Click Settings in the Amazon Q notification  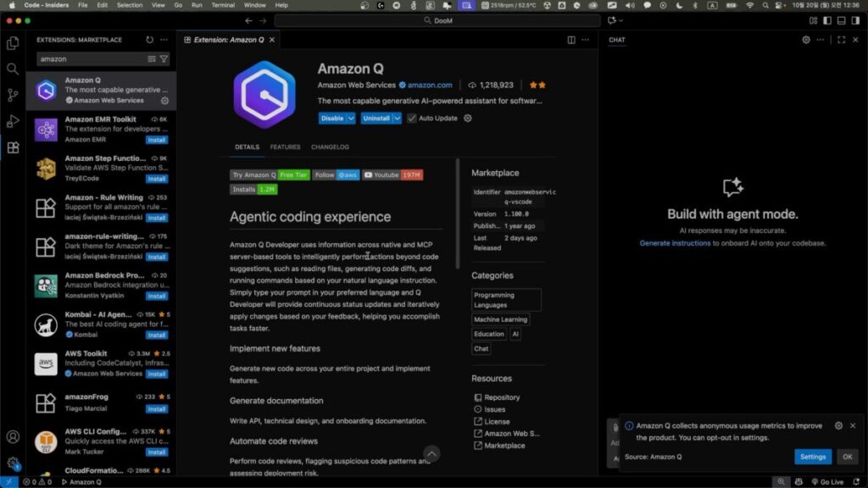[x=812, y=457]
